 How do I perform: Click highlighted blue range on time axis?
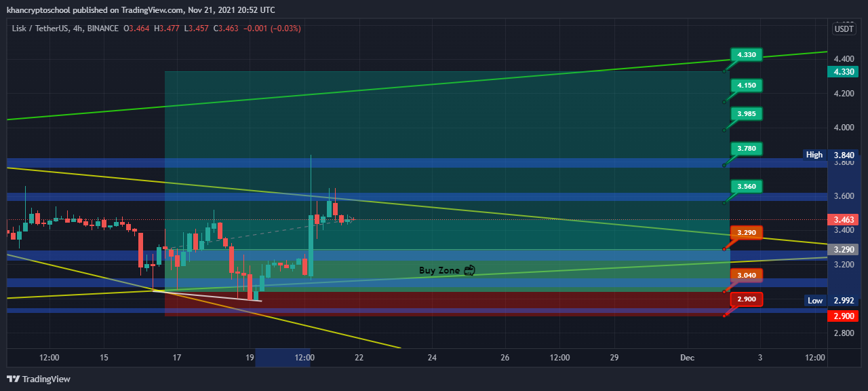coord(283,358)
